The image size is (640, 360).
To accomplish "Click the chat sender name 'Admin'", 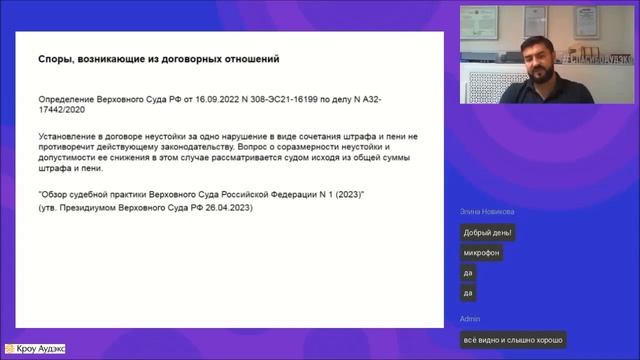I will tap(470, 319).
